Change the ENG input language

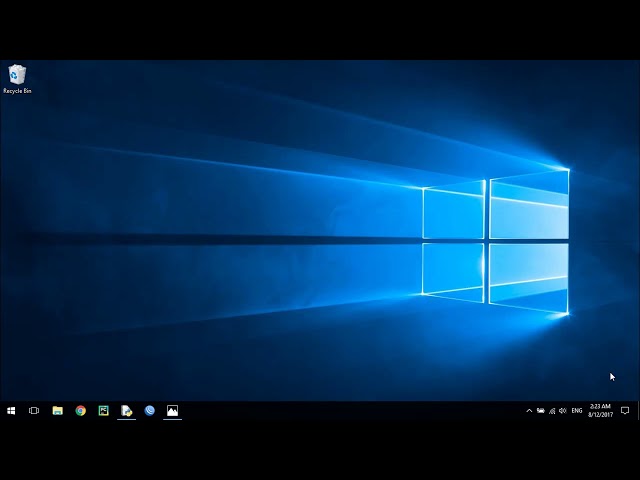pyautogui.click(x=577, y=411)
